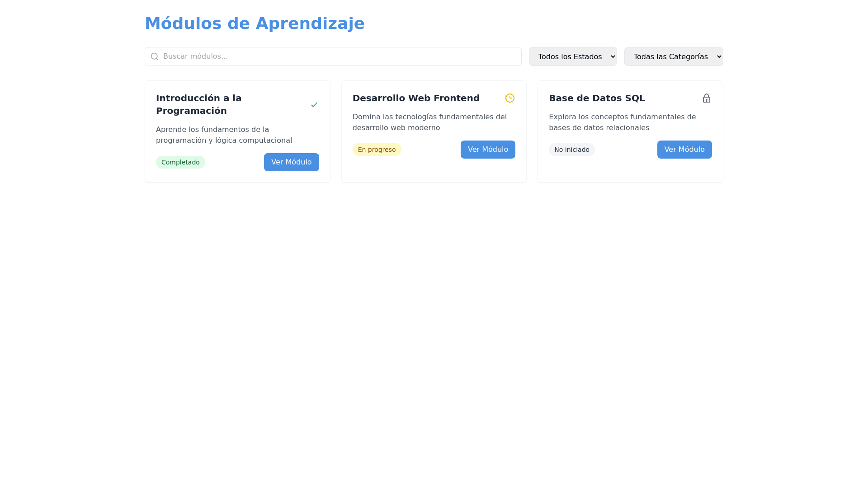868x488 pixels.
Task: Click the En progreso status badge
Action: (x=377, y=150)
